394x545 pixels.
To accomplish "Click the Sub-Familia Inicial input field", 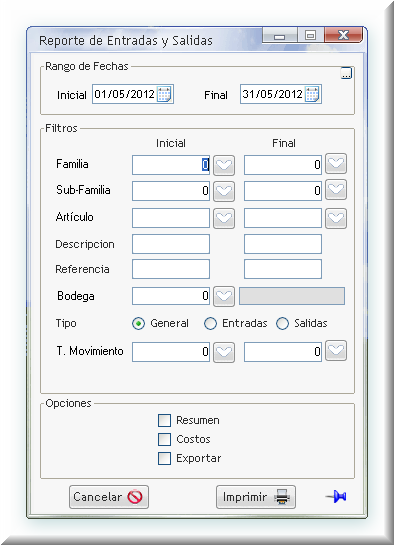I will click(x=171, y=191).
